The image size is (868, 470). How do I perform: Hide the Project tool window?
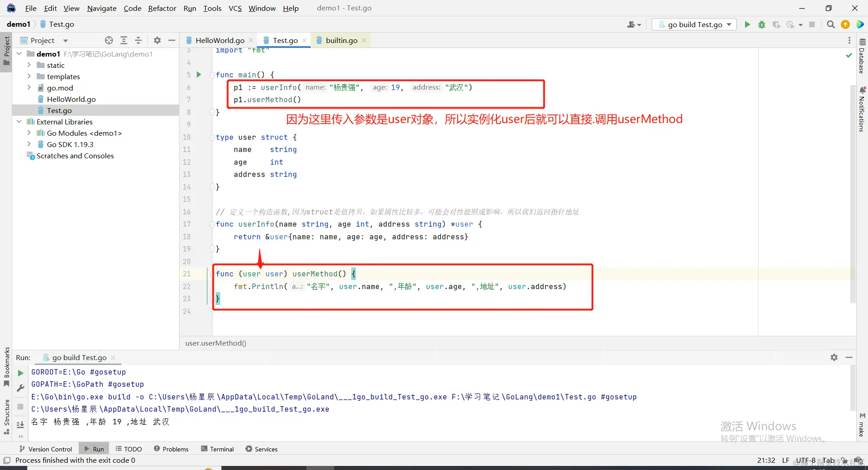pyautogui.click(x=172, y=40)
